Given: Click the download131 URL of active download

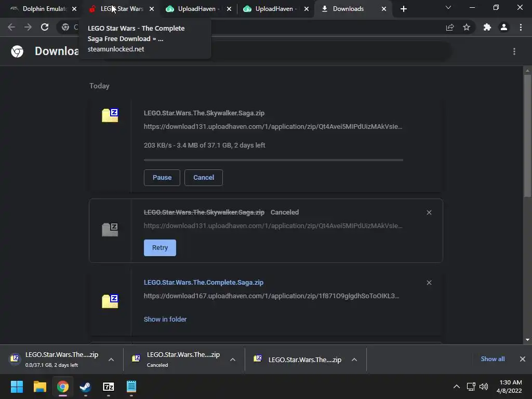Looking at the screenshot, I should click(273, 127).
